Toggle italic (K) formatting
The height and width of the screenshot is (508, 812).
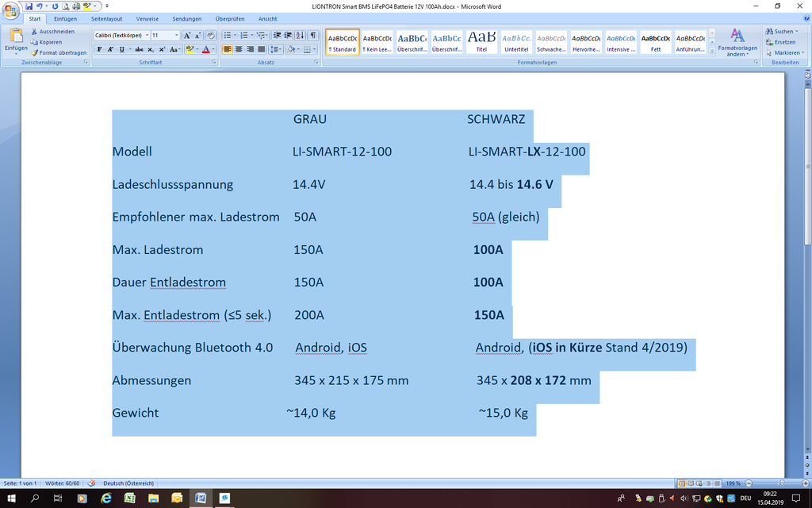[x=110, y=49]
